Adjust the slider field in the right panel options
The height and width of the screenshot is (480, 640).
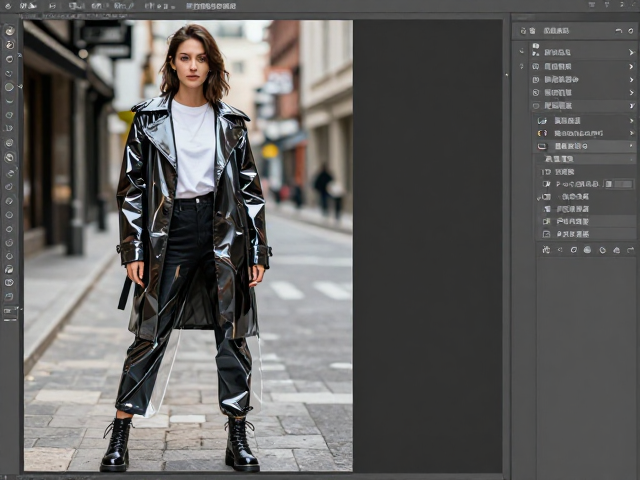click(618, 184)
